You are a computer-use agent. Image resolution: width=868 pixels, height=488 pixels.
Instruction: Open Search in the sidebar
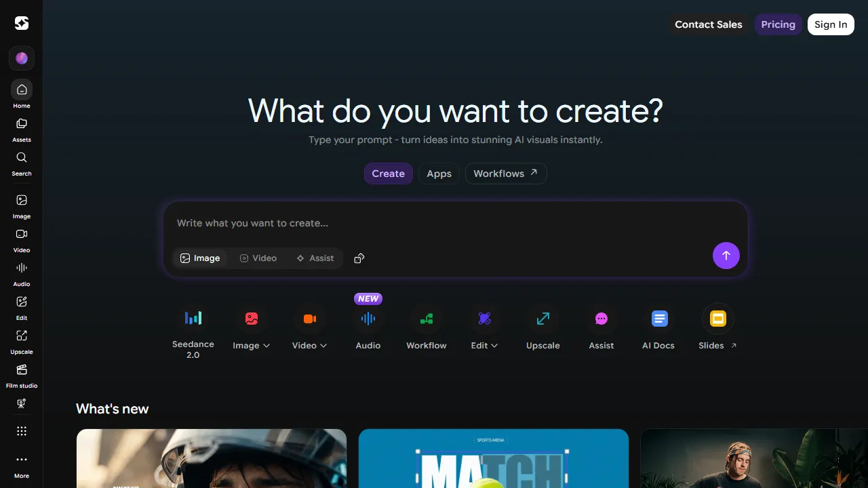click(x=22, y=163)
